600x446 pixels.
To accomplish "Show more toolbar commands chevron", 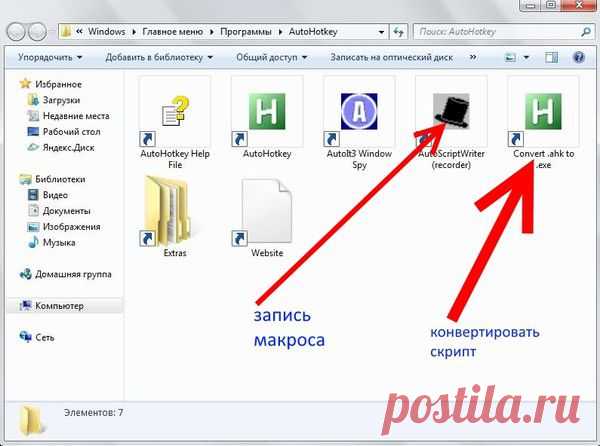I will tap(473, 57).
